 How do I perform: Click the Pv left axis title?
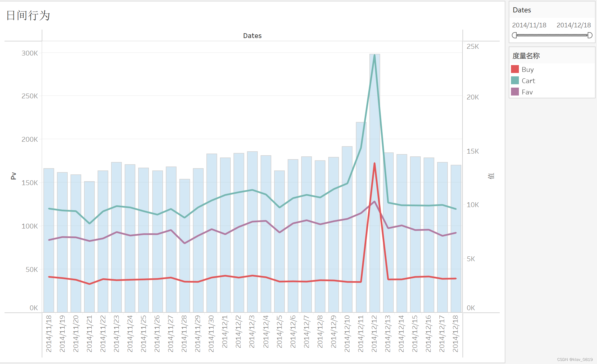click(13, 176)
